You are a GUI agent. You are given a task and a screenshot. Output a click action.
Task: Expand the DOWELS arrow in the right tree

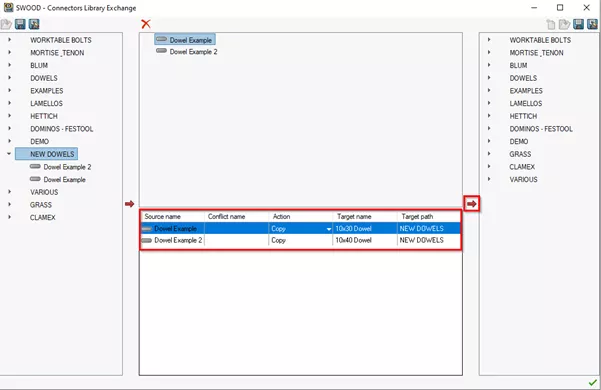(489, 77)
